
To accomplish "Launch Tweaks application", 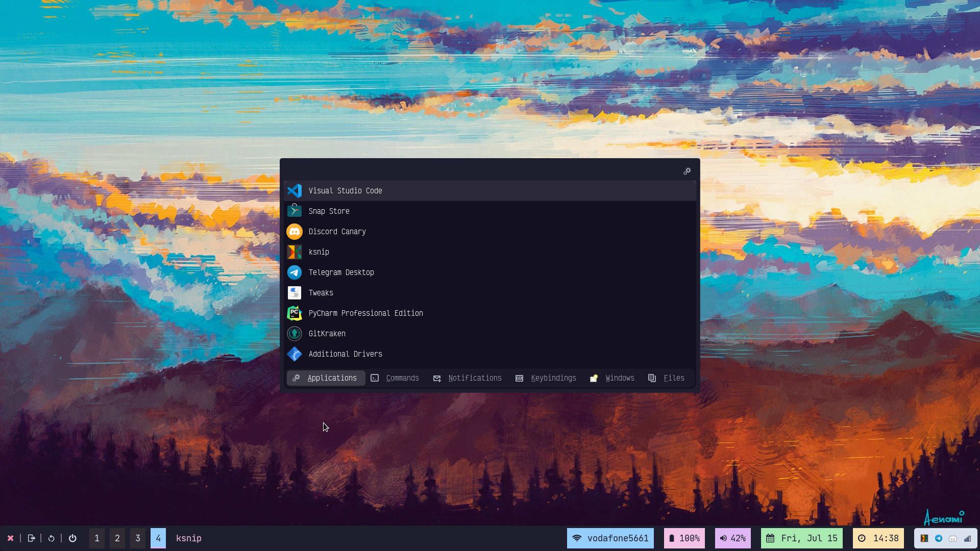I will (x=321, y=293).
